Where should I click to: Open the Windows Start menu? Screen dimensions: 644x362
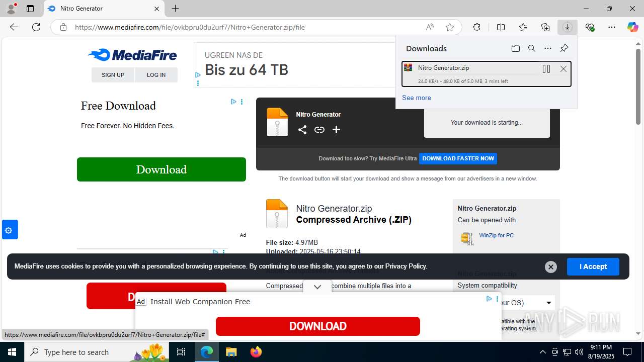12,352
